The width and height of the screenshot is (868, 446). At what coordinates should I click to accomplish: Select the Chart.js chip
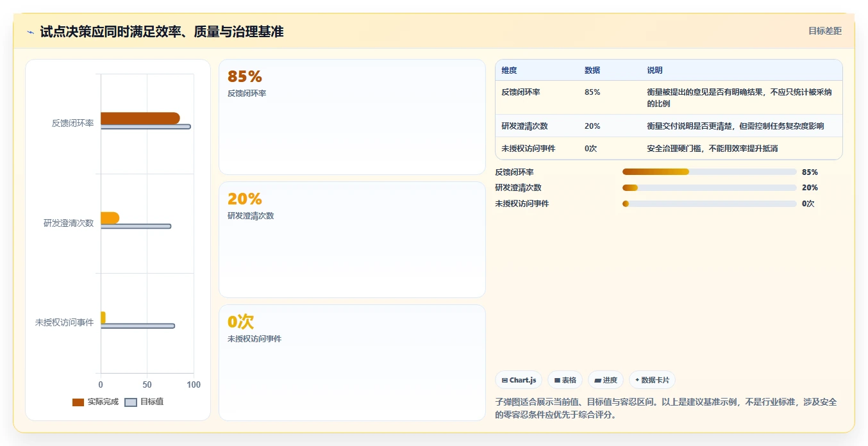(519, 380)
